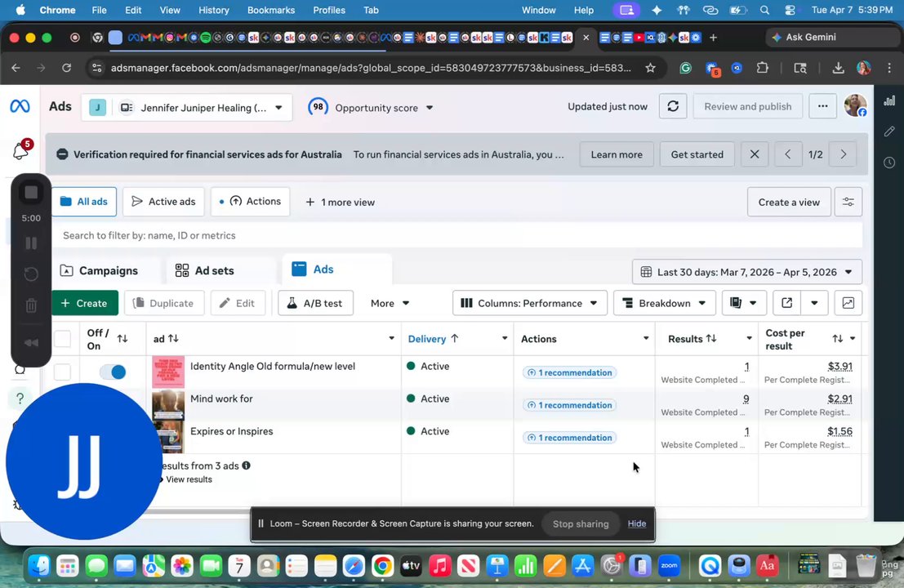Open the Breakdown dropdown

(x=664, y=303)
